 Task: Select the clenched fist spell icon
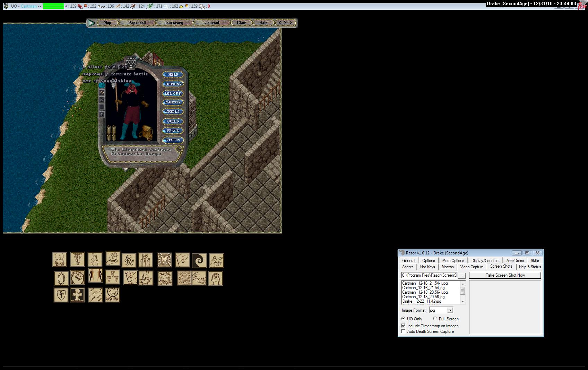pos(78,278)
